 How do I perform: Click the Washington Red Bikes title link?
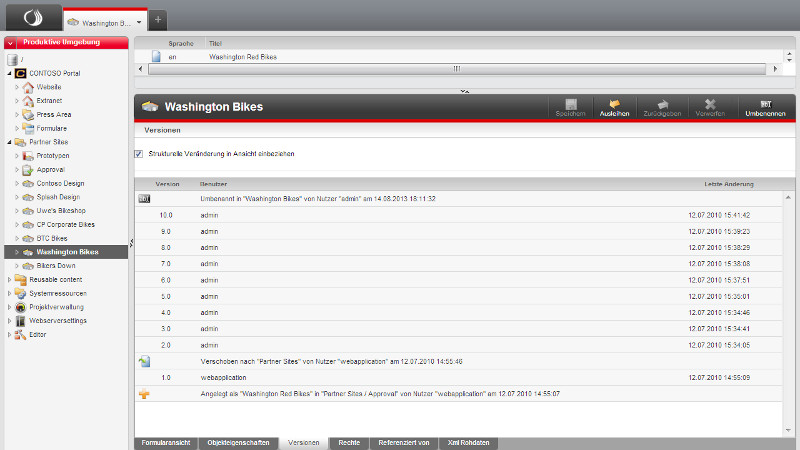click(x=243, y=58)
